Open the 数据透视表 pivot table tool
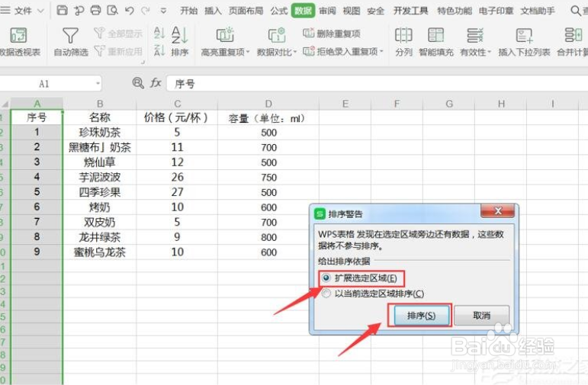The width and height of the screenshot is (588, 385). point(19,42)
